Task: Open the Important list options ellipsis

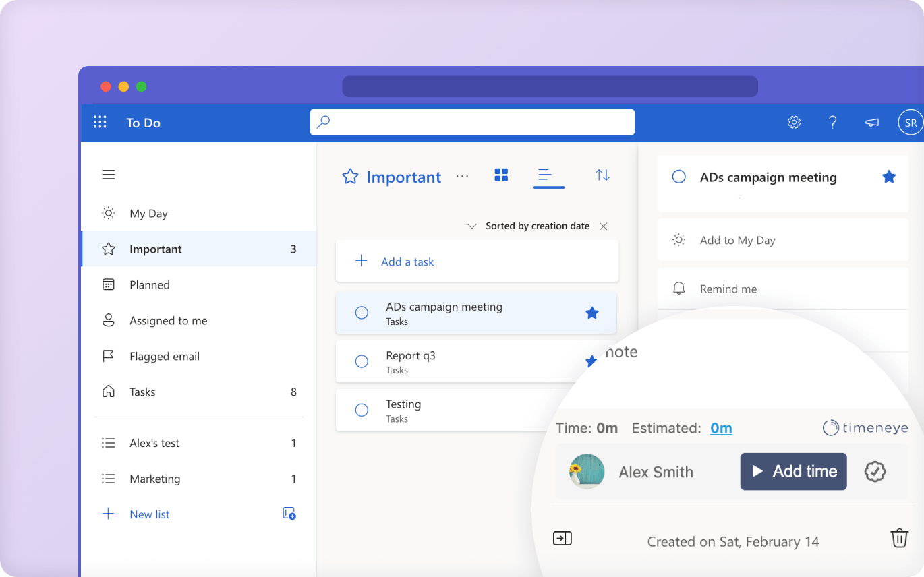Action: click(x=462, y=177)
